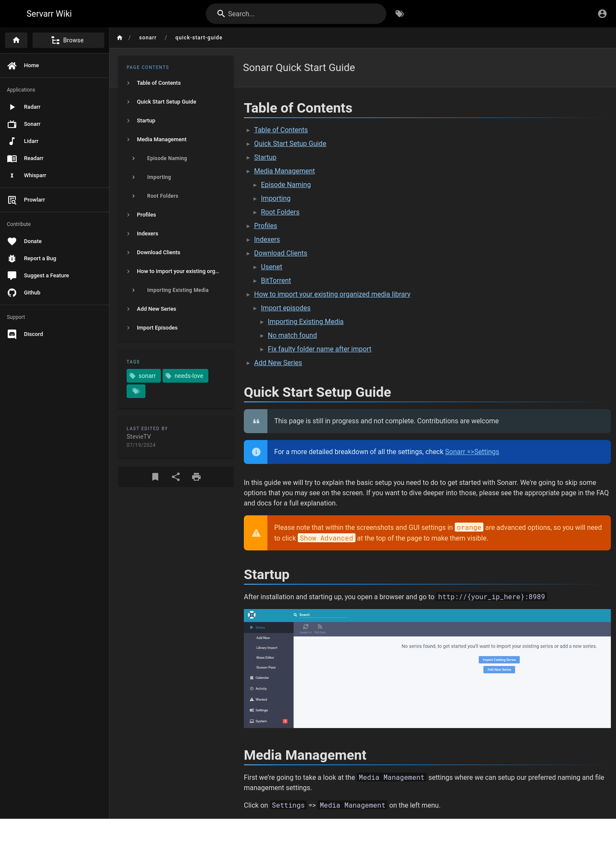Open the Github icon link
This screenshot has height=856, width=616.
click(x=12, y=293)
